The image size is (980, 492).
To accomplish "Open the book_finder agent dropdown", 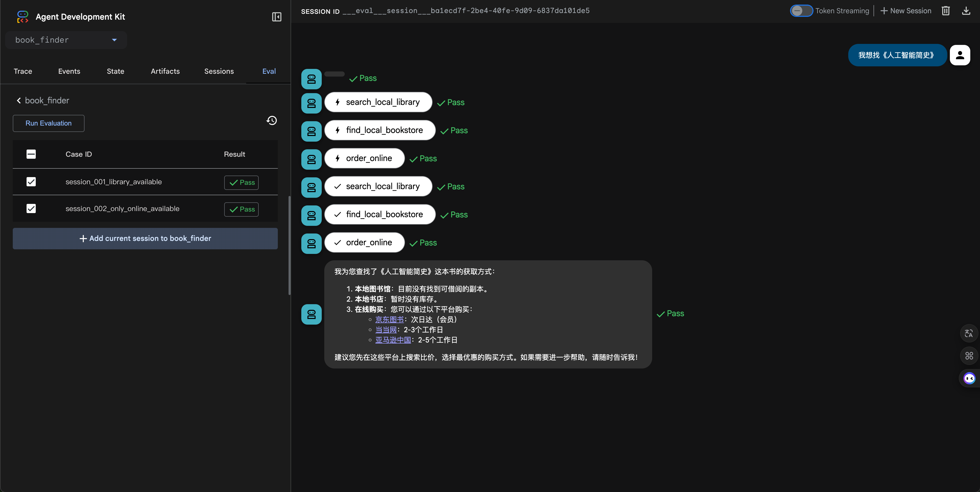I will (66, 40).
